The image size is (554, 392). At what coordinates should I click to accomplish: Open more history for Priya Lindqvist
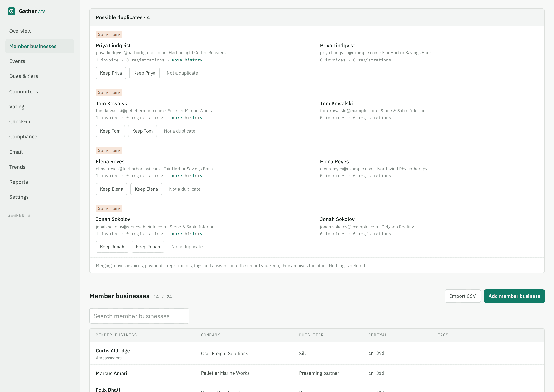click(x=187, y=60)
